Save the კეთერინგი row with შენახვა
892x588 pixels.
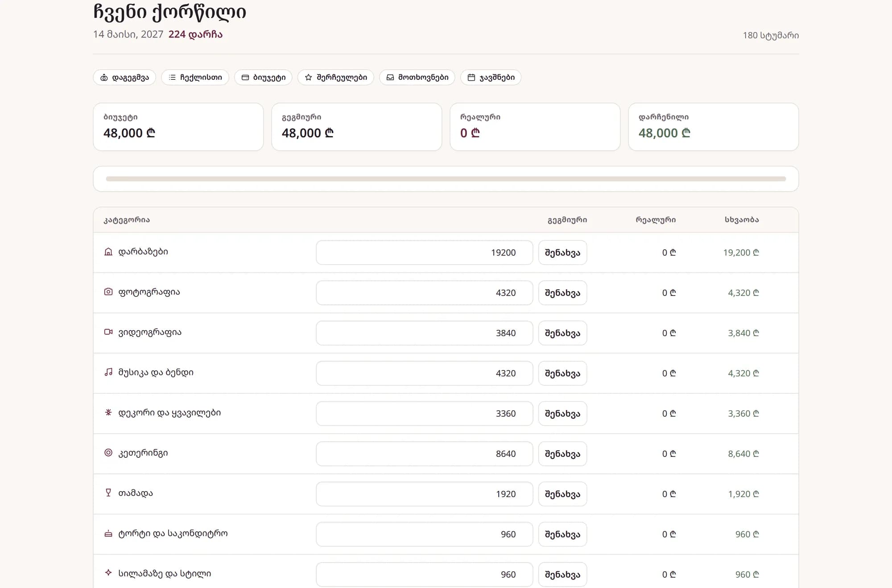click(x=562, y=454)
